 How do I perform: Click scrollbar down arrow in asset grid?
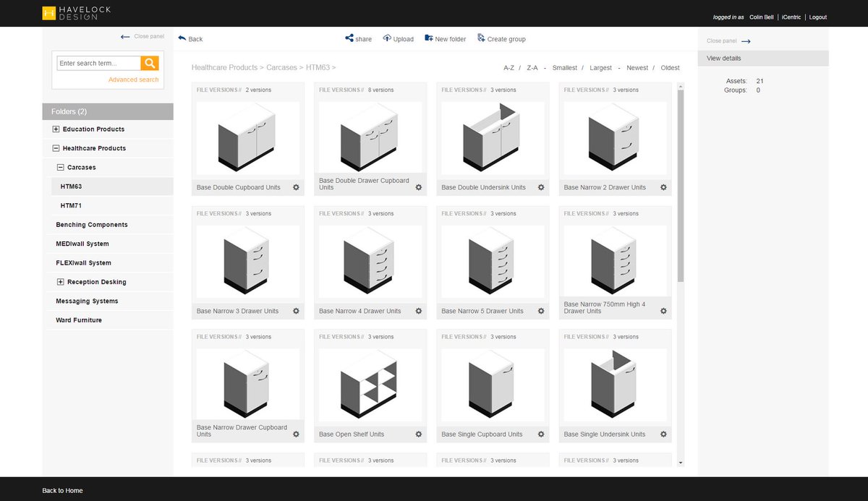[681, 463]
